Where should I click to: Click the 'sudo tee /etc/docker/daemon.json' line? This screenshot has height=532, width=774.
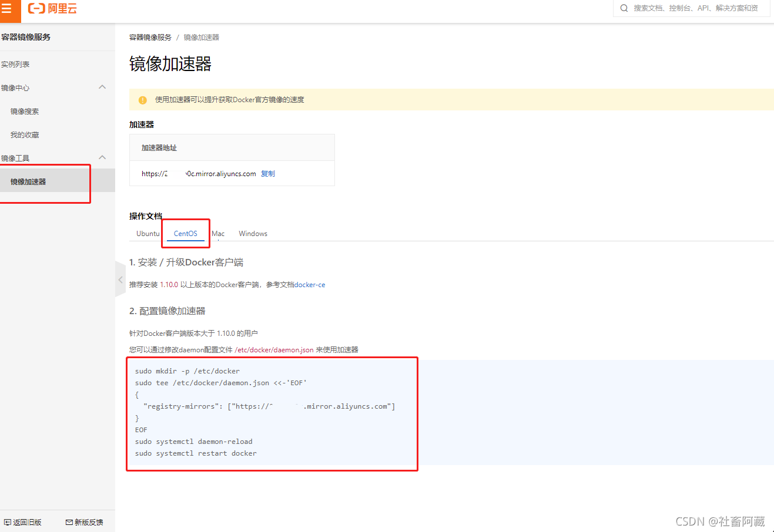pyautogui.click(x=221, y=383)
